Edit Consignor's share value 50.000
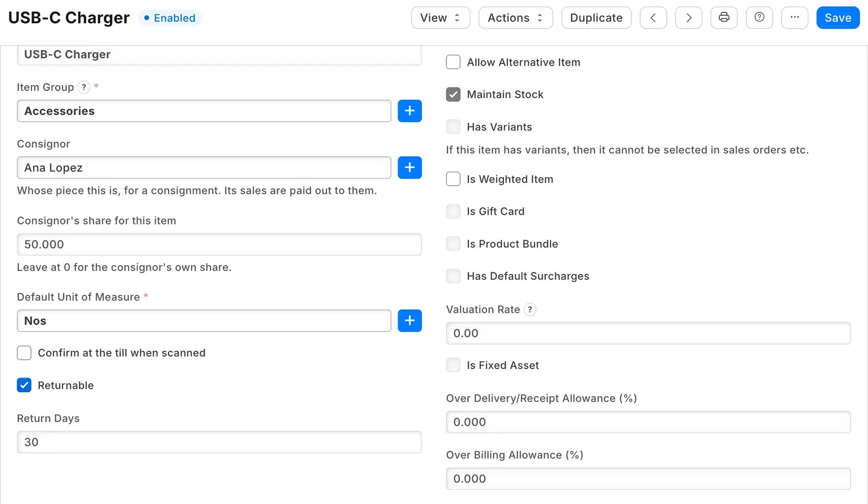The height and width of the screenshot is (504, 868). (219, 244)
